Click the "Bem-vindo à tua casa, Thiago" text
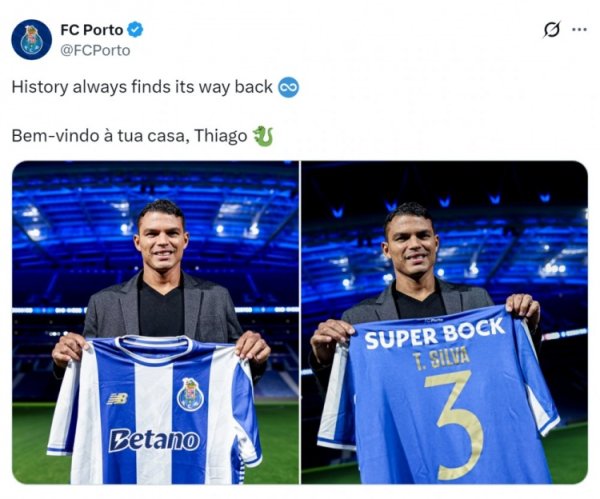600x499 pixels. (x=129, y=136)
